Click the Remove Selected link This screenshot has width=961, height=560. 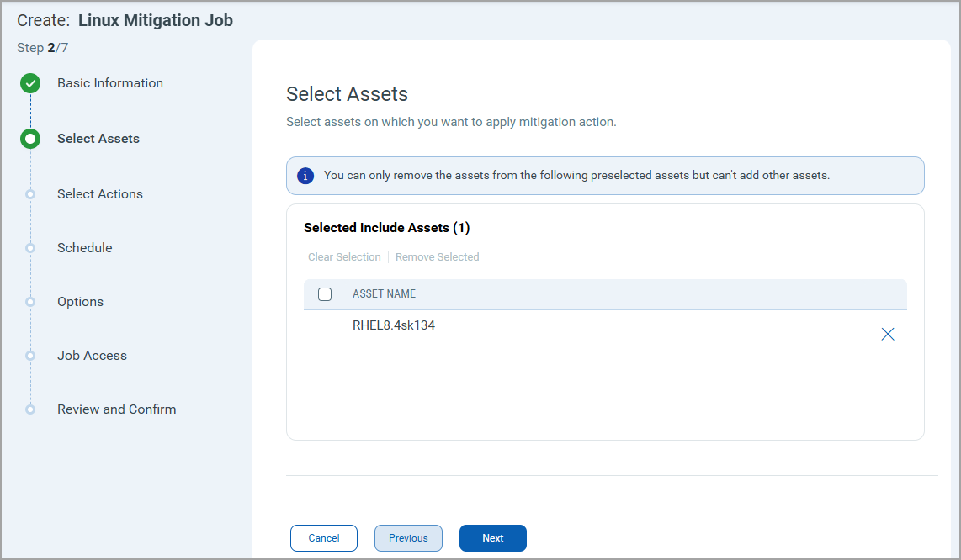(438, 257)
